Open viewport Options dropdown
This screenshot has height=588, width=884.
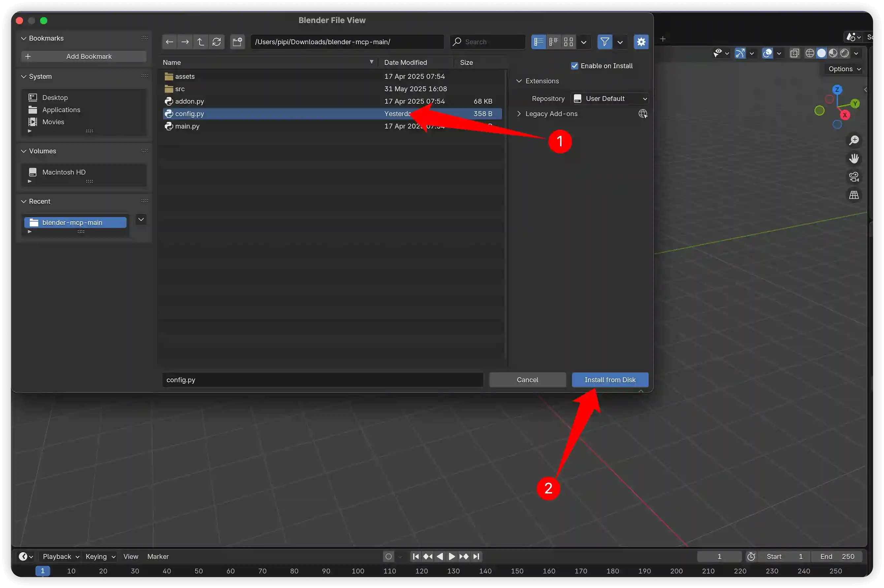click(x=844, y=69)
